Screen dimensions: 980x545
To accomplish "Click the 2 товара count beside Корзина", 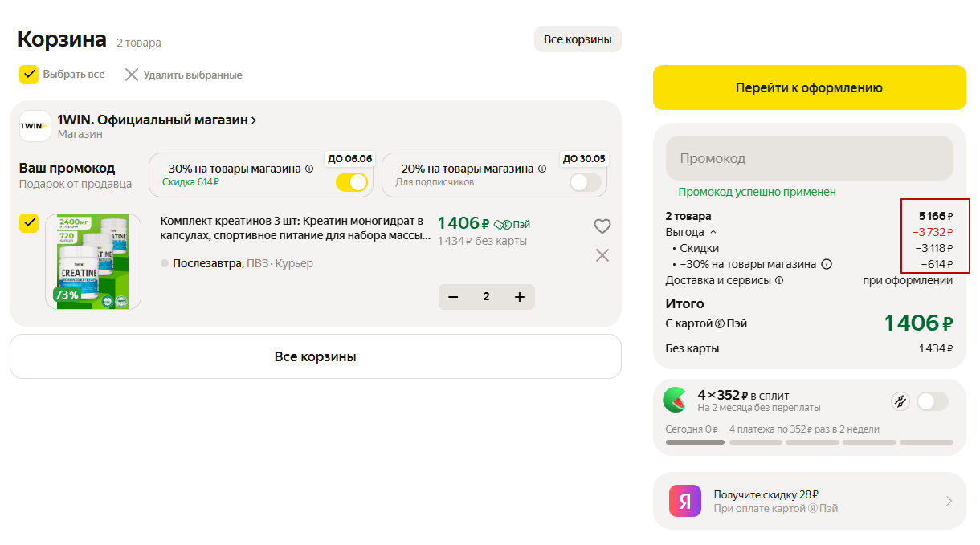I will [139, 43].
